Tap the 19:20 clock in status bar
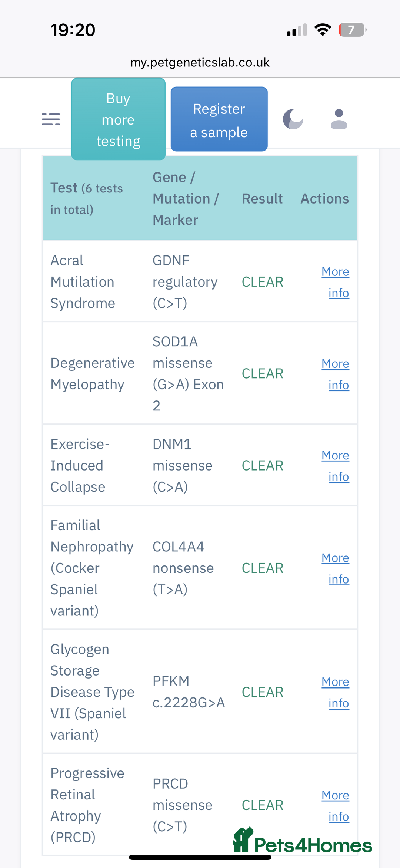400x868 pixels. tap(73, 30)
